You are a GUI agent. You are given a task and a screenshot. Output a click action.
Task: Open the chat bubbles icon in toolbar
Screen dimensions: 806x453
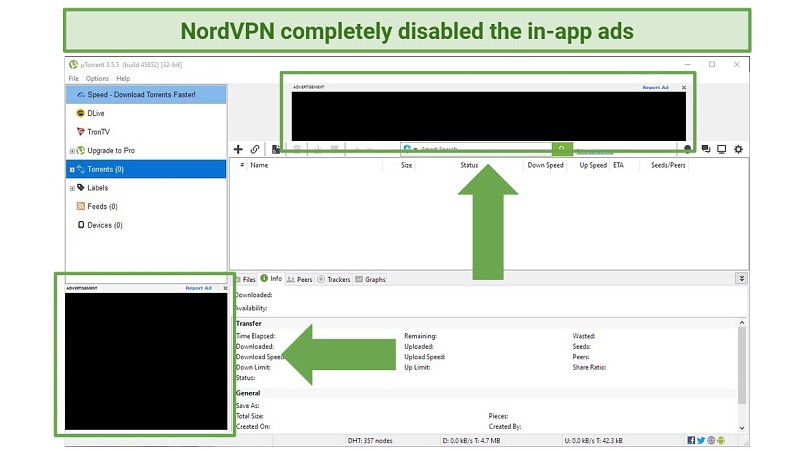706,149
